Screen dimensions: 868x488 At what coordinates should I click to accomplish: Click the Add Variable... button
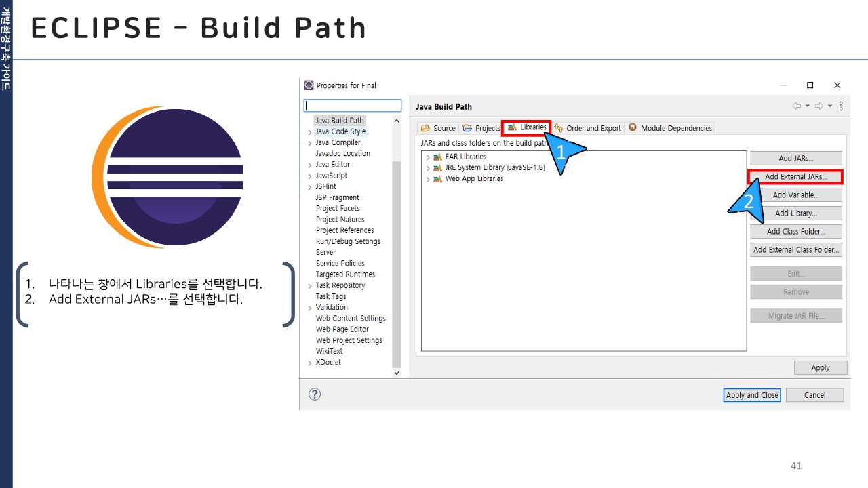click(x=796, y=195)
